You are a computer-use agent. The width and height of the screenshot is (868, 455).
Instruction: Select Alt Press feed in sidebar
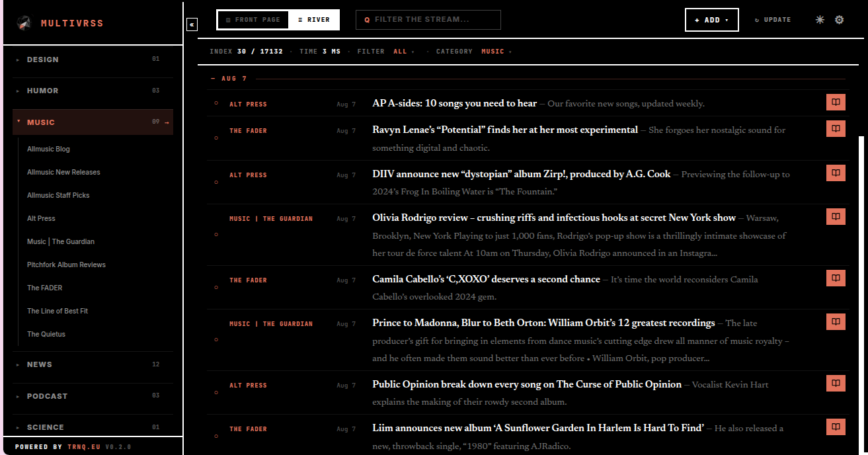tap(41, 219)
